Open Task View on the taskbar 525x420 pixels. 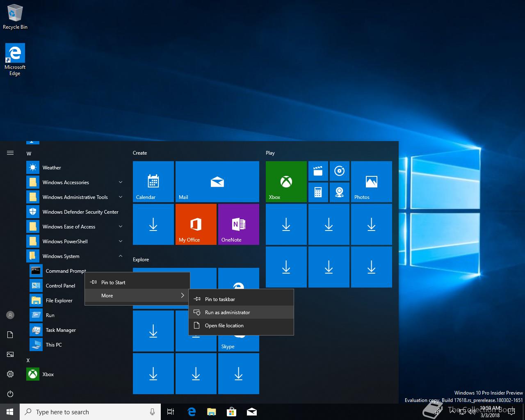[171, 412]
